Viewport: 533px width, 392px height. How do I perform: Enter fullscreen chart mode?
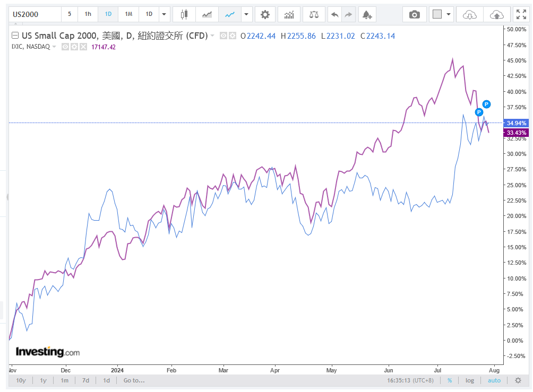coord(520,14)
